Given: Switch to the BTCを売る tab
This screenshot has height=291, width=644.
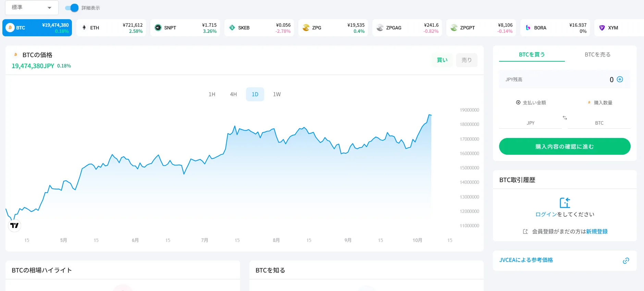Looking at the screenshot, I should click(x=597, y=54).
